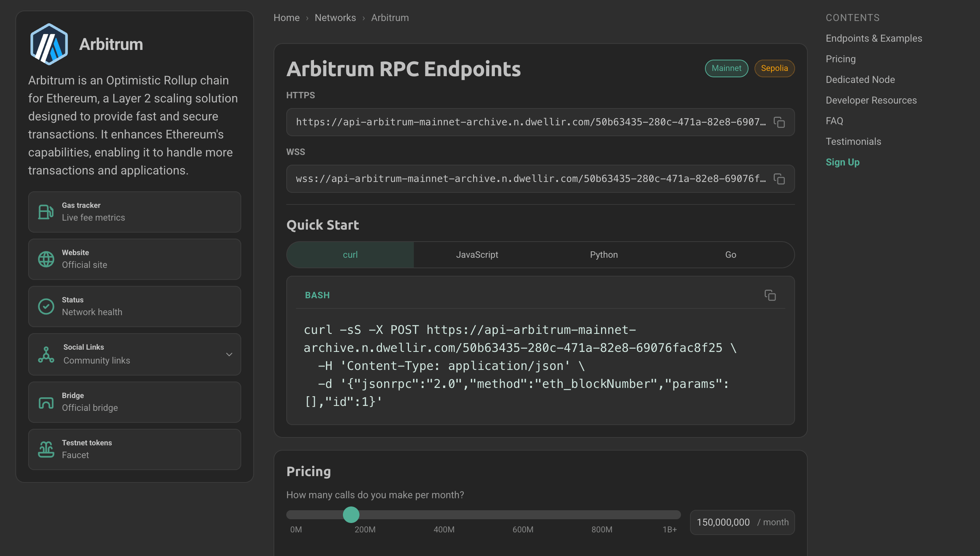Switch to the JavaScript tab
Image resolution: width=980 pixels, height=556 pixels.
[x=477, y=254]
